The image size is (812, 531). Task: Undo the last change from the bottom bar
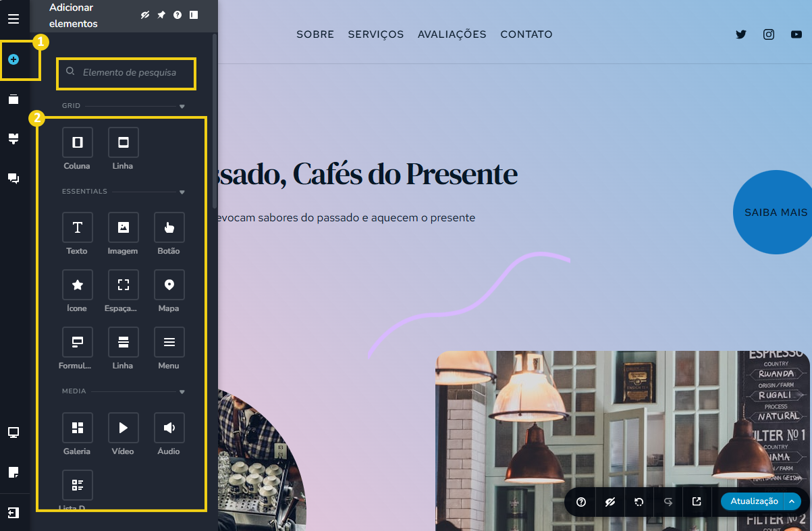pyautogui.click(x=638, y=501)
